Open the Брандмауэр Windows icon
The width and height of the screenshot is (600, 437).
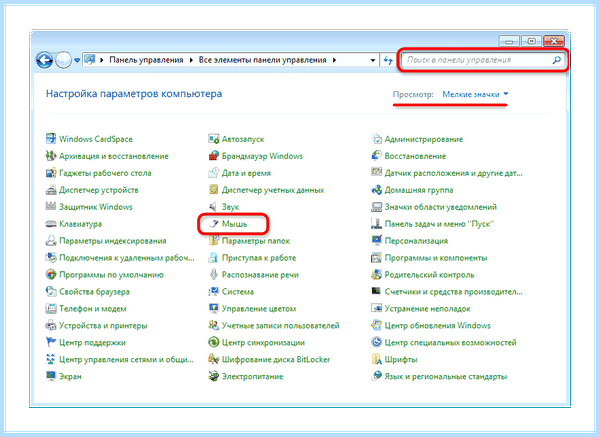click(213, 156)
